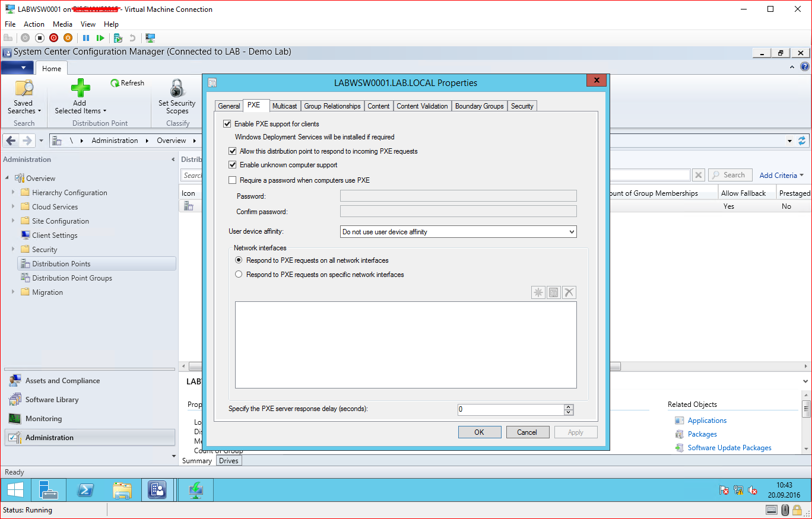Open the Applications related object link
The width and height of the screenshot is (812, 519).
coord(707,421)
